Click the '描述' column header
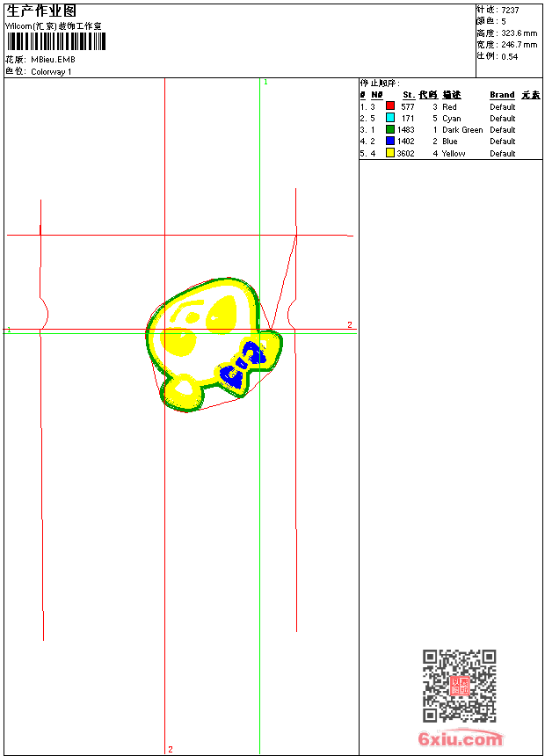 coord(452,95)
